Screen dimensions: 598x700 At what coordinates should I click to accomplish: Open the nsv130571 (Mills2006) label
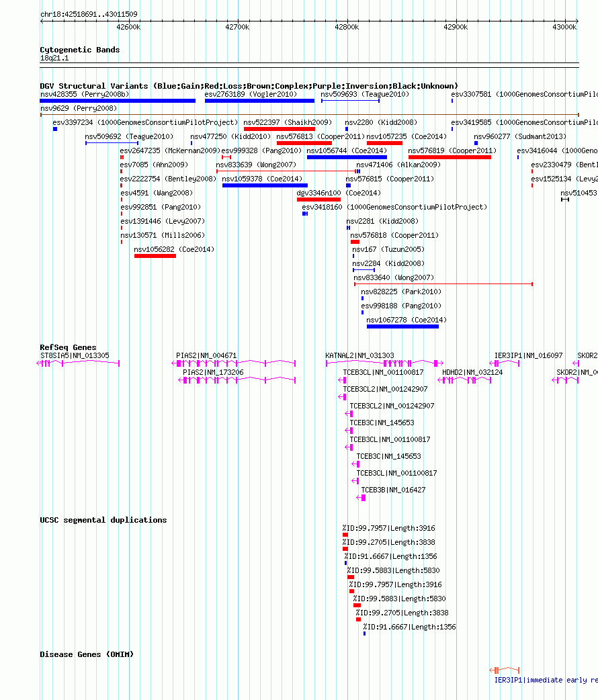tap(163, 235)
